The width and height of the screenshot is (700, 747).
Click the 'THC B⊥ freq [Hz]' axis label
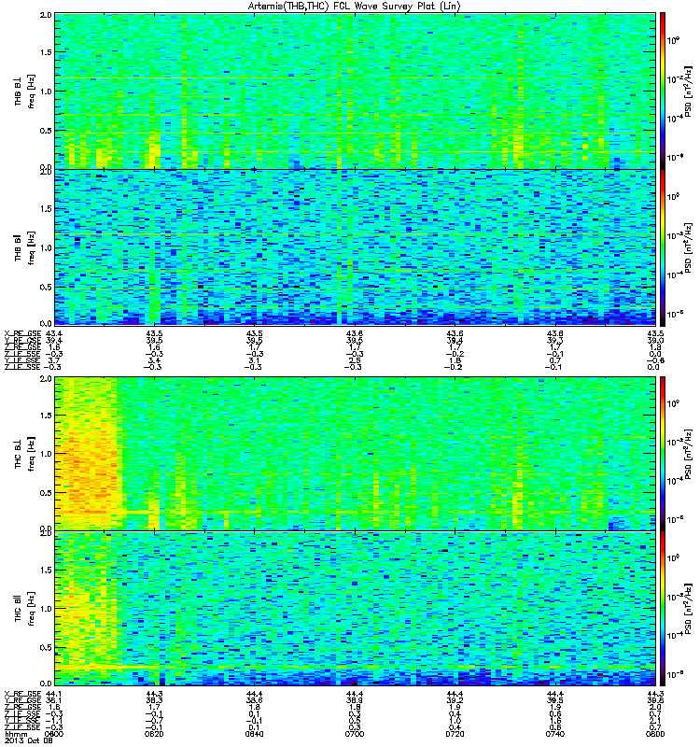click(24, 454)
